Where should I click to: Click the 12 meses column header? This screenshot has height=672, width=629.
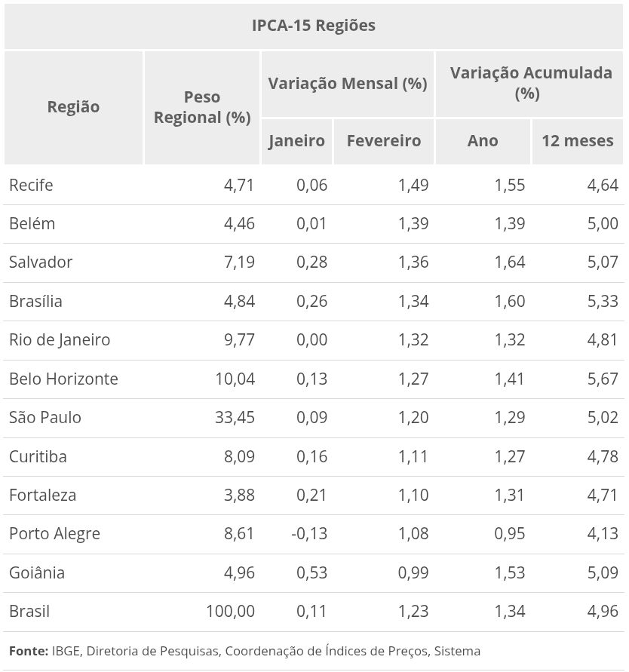(x=577, y=141)
